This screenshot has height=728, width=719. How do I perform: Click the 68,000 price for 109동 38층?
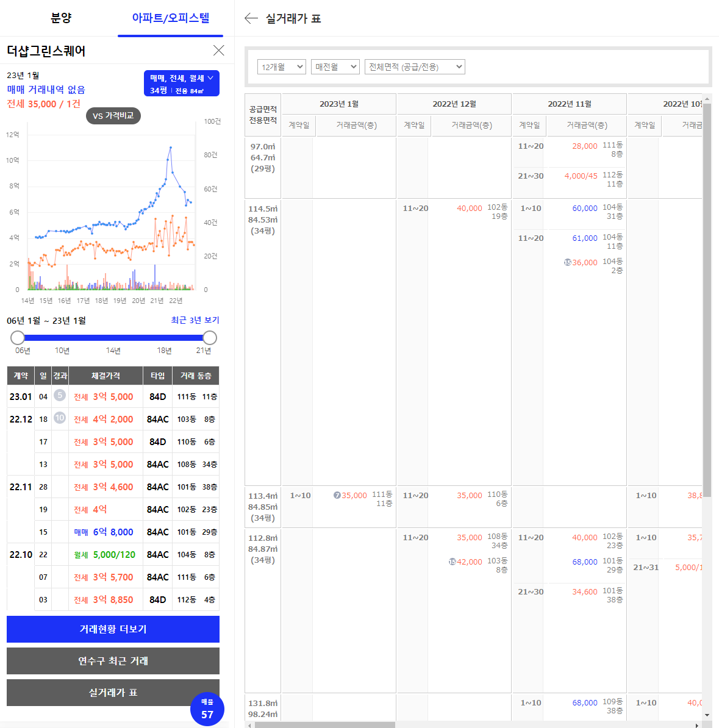(584, 702)
